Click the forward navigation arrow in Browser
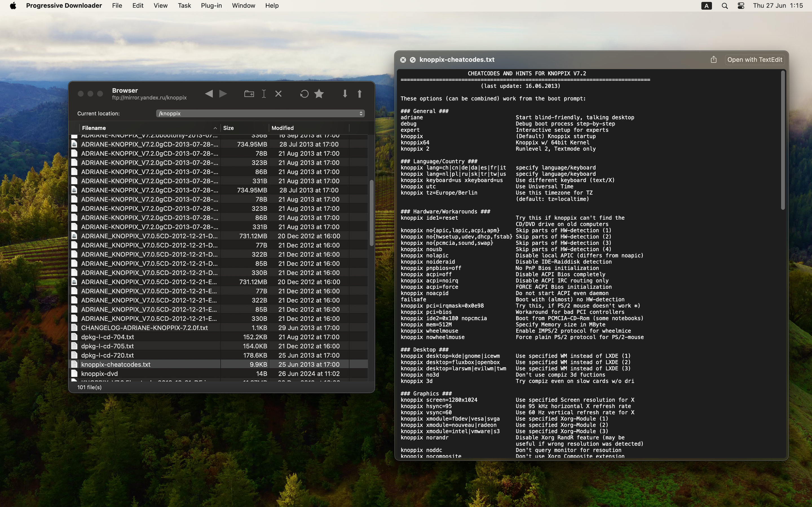 click(223, 94)
